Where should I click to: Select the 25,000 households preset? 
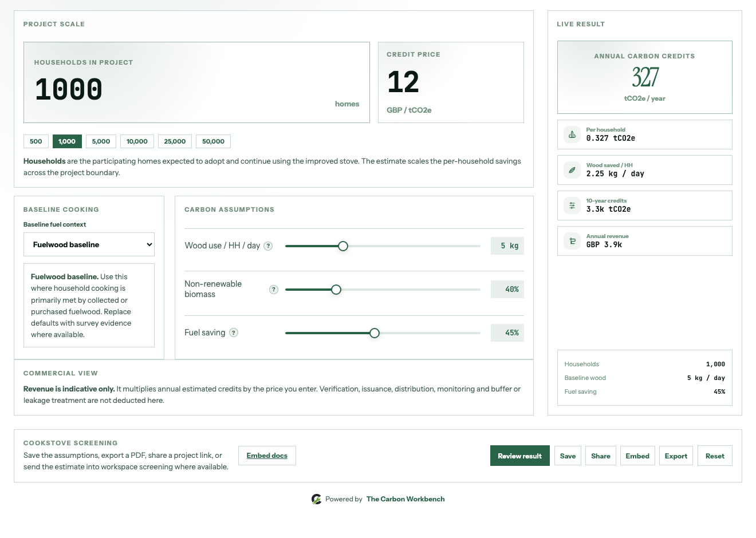[x=175, y=141]
